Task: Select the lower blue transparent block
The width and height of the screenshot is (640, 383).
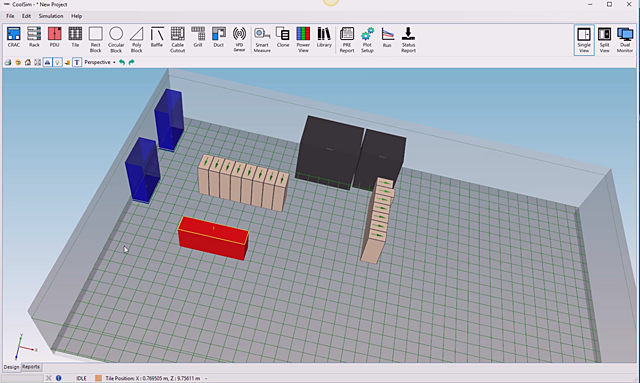Action: pyautogui.click(x=142, y=170)
